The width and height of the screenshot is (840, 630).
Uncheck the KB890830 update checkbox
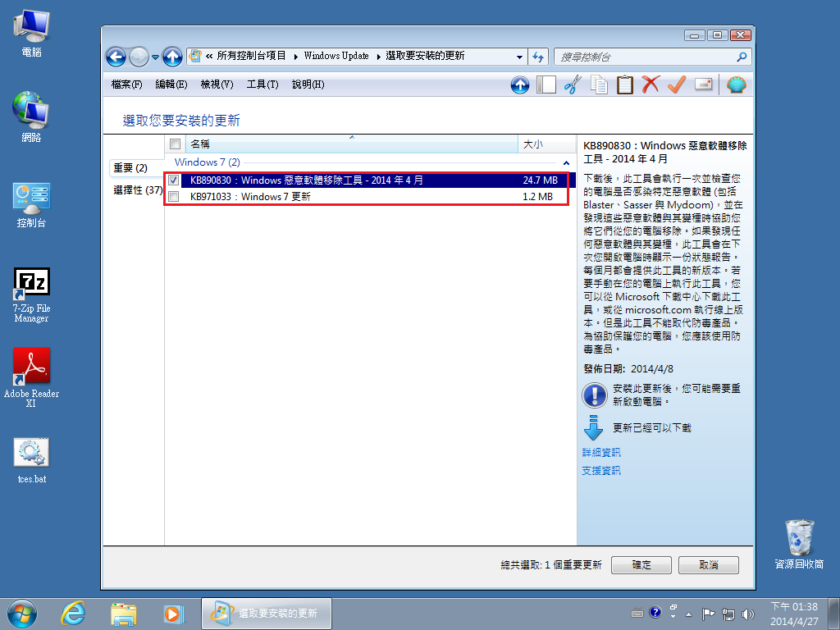pos(174,180)
